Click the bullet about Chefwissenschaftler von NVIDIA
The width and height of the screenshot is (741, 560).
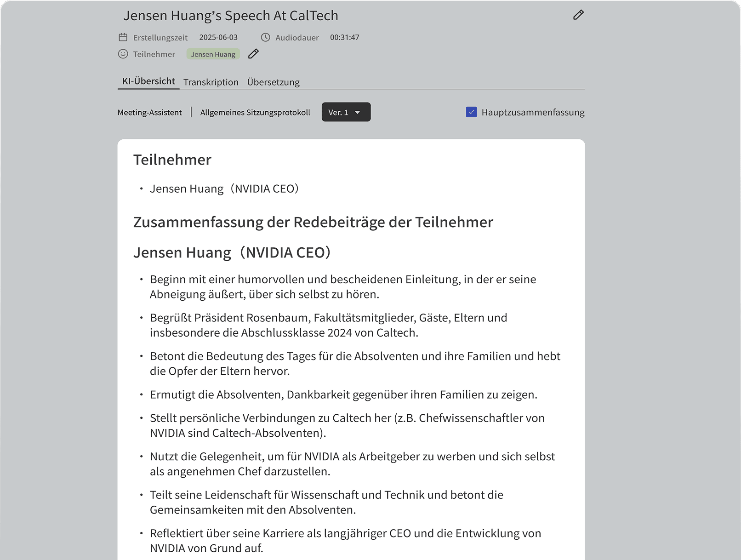(347, 425)
